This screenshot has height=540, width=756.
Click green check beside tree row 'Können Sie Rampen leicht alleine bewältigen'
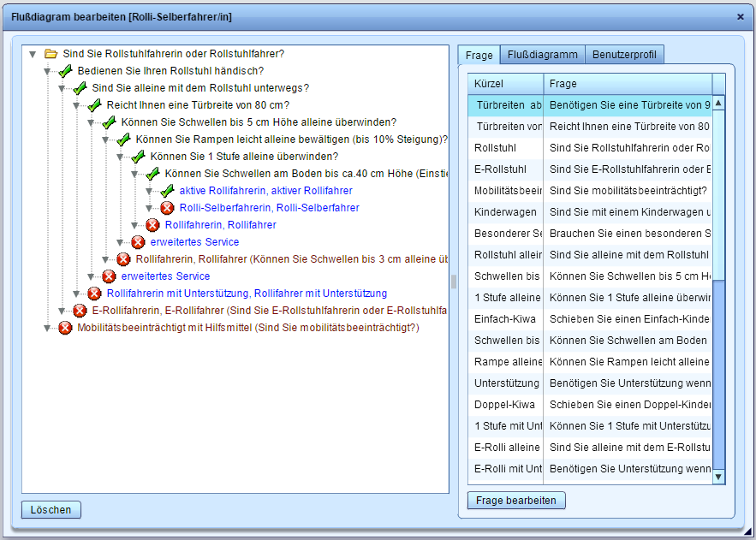124,139
